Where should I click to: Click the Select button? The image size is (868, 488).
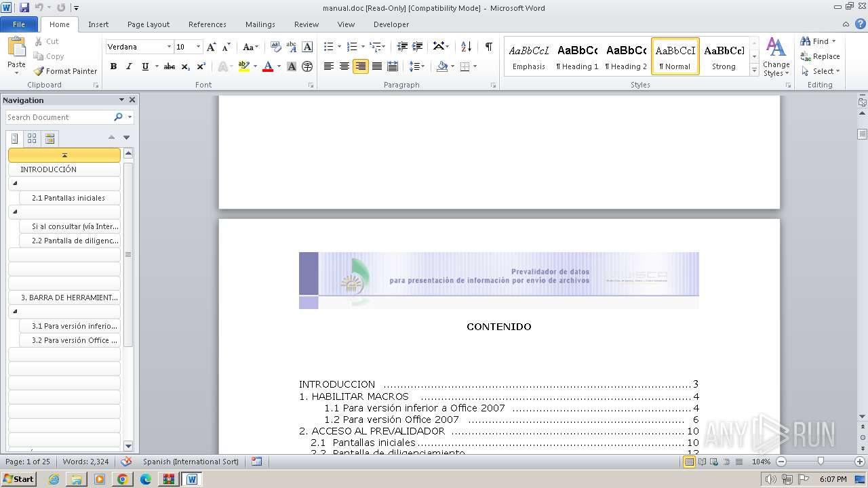(821, 71)
